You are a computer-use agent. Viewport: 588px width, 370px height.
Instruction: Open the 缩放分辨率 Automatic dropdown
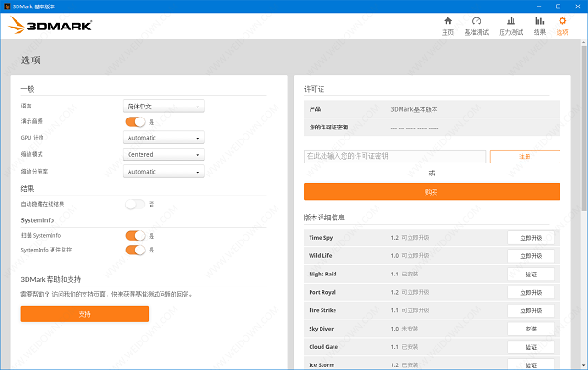point(164,172)
